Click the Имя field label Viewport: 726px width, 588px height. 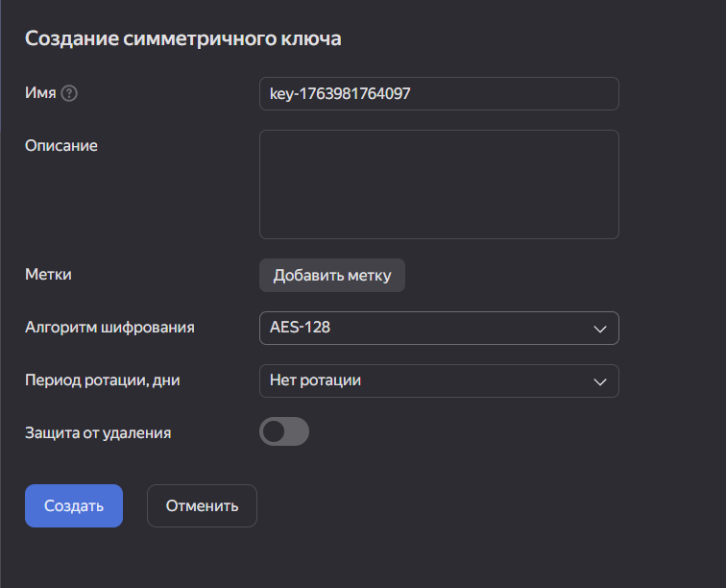click(40, 93)
